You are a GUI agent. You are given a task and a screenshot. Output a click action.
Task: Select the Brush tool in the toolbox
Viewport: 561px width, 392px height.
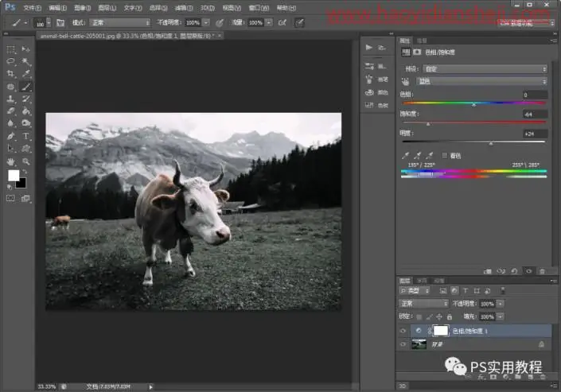[25, 87]
